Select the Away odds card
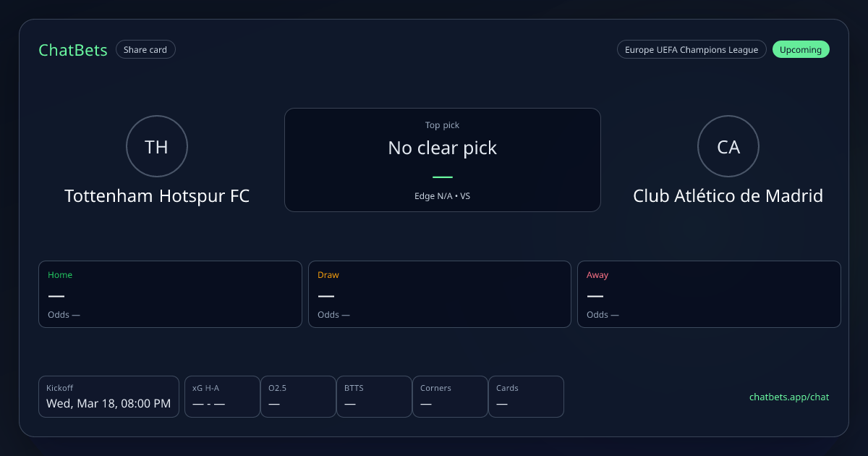This screenshot has height=456, width=868. pos(709,294)
